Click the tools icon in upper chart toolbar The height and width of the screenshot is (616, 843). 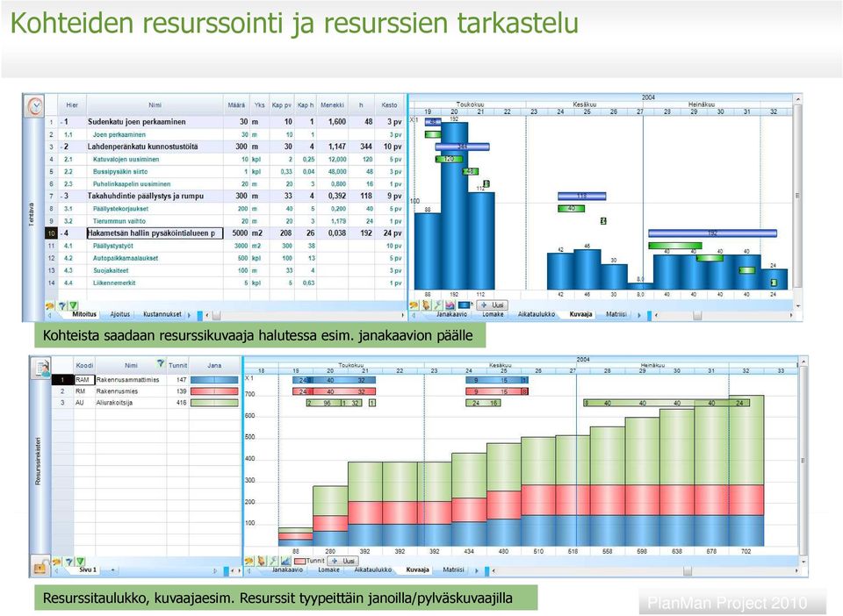[438, 305]
